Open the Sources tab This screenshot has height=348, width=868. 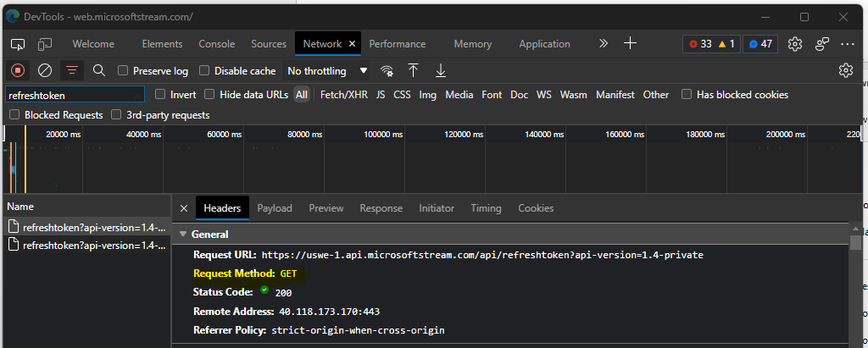[269, 44]
